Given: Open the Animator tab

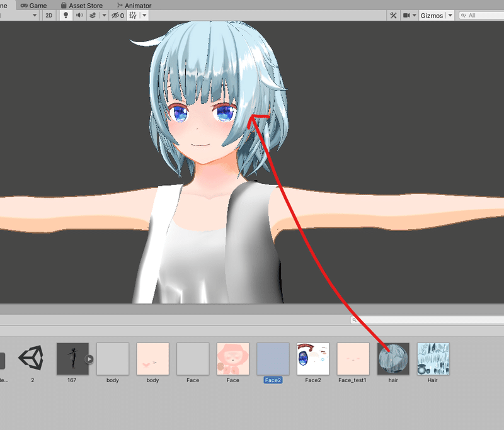Looking at the screenshot, I should [134, 5].
